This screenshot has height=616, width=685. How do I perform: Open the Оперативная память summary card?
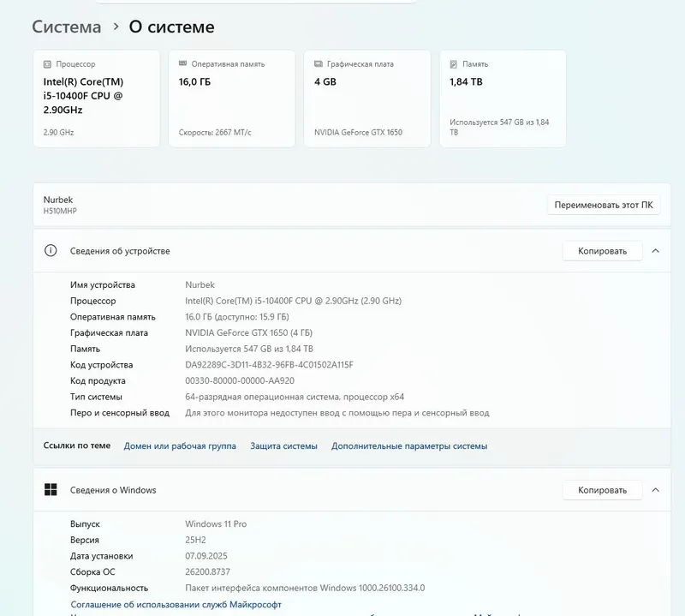(x=232, y=99)
